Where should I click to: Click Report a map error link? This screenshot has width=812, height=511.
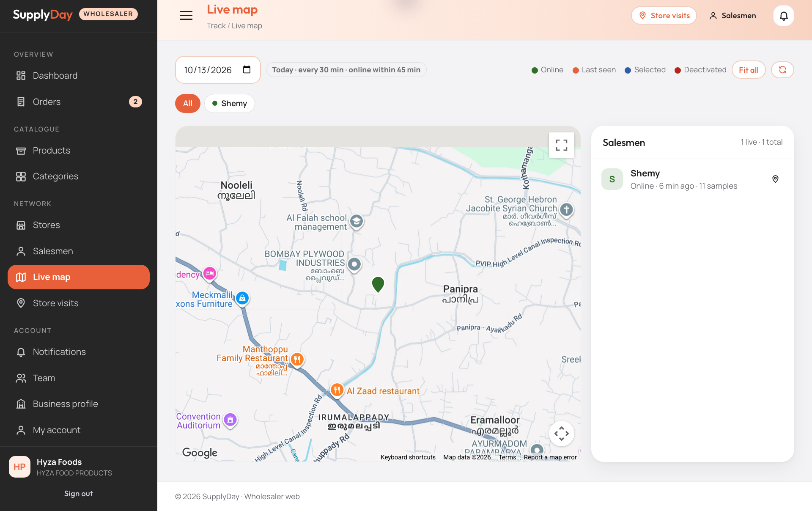click(550, 457)
